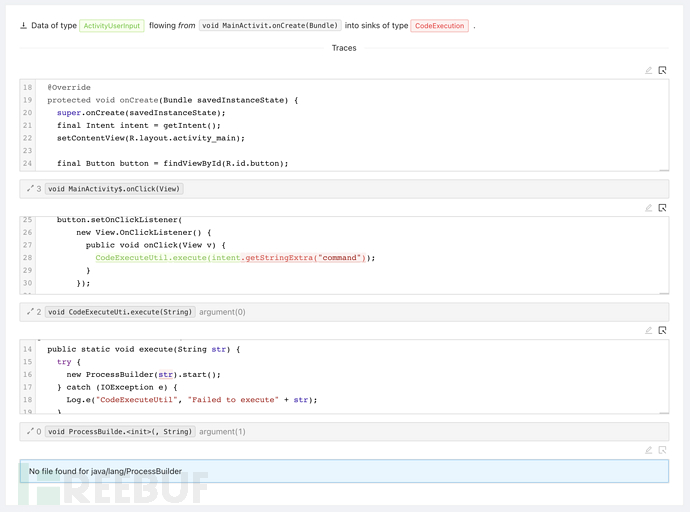This screenshot has width=690, height=512.
Task: Click the 'void MainActivit.onCreate(Bundle)' method chip
Action: click(270, 25)
